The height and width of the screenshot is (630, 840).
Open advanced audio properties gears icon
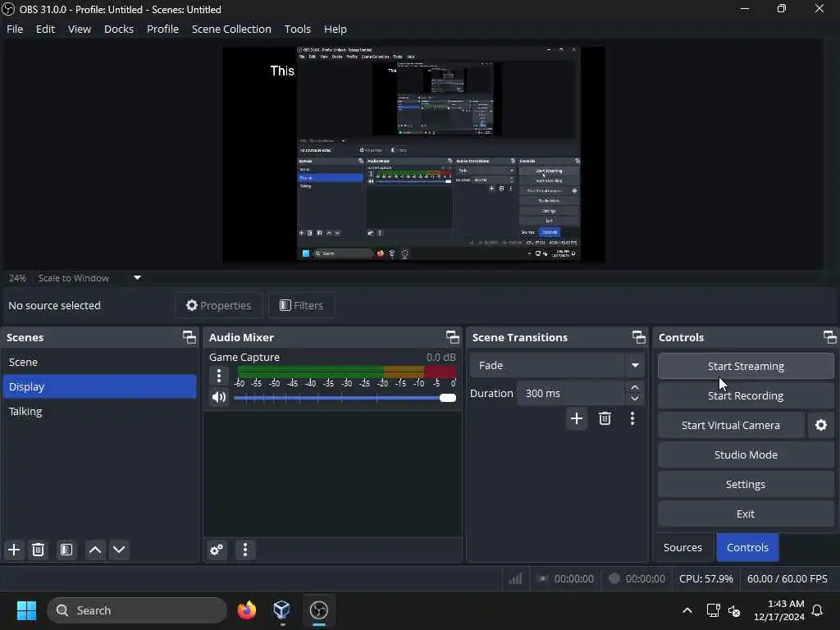tap(217, 550)
